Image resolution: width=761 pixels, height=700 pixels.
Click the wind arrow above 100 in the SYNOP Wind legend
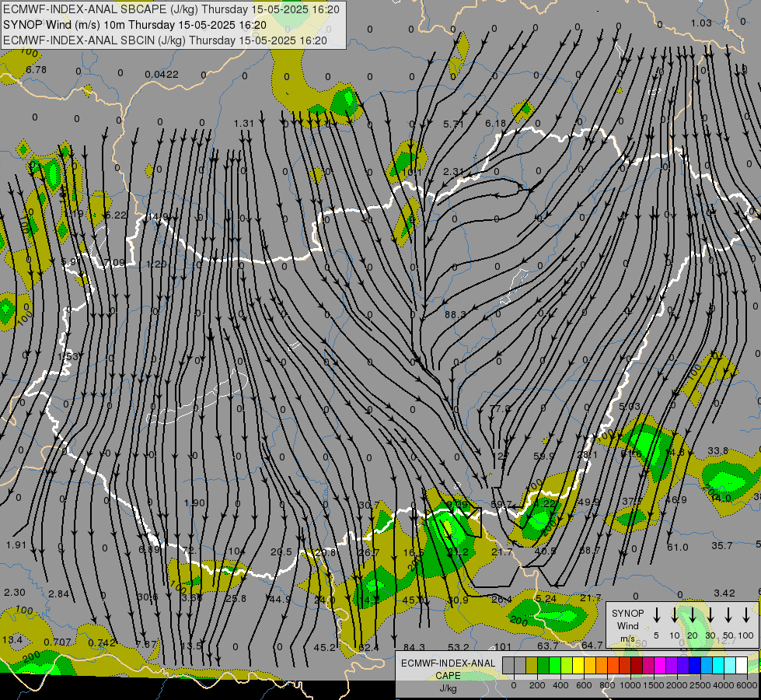[746, 614]
